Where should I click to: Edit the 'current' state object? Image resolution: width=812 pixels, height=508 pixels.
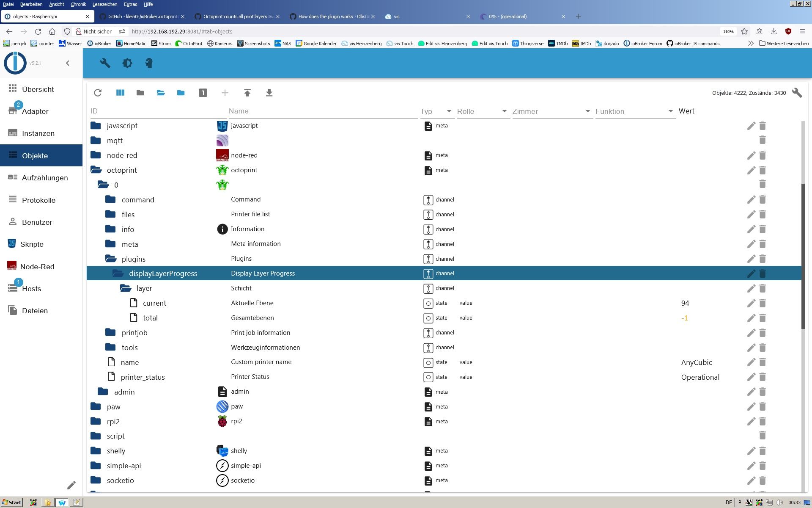pyautogui.click(x=751, y=303)
